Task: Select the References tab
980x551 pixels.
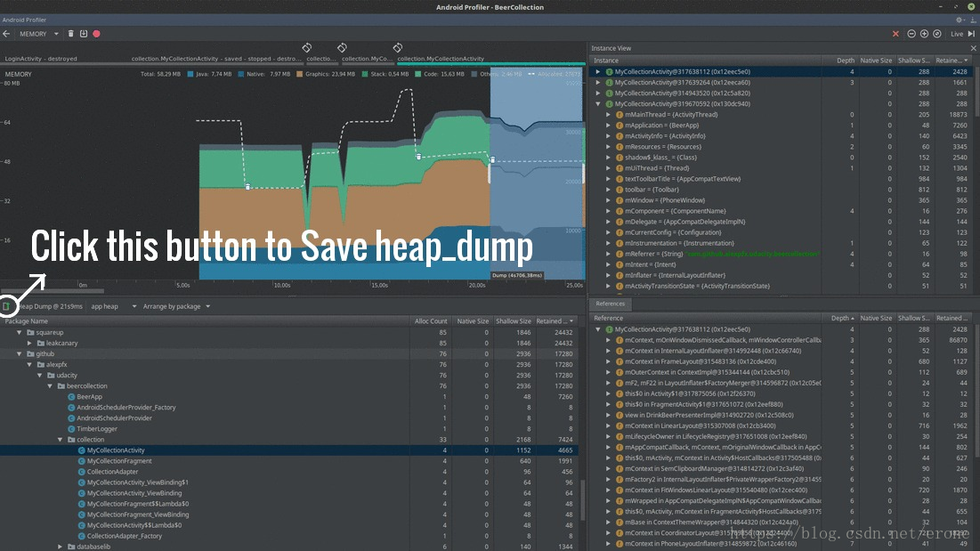Action: coord(610,304)
